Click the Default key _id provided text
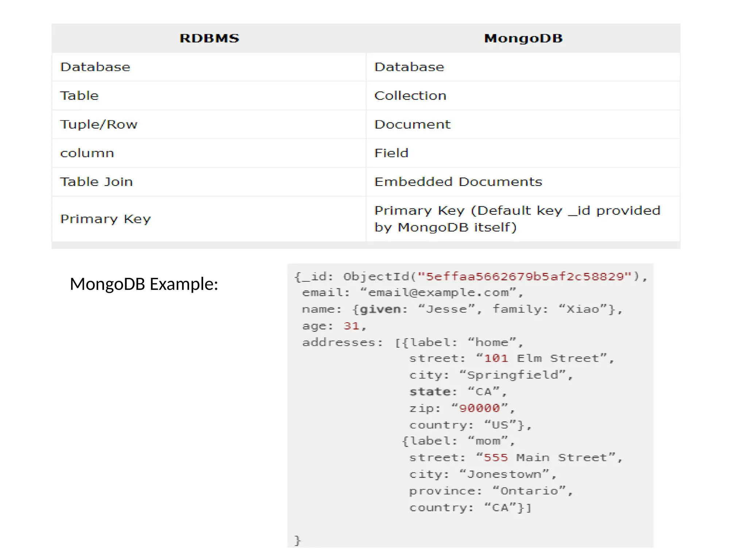The image size is (747, 560). pos(569,211)
